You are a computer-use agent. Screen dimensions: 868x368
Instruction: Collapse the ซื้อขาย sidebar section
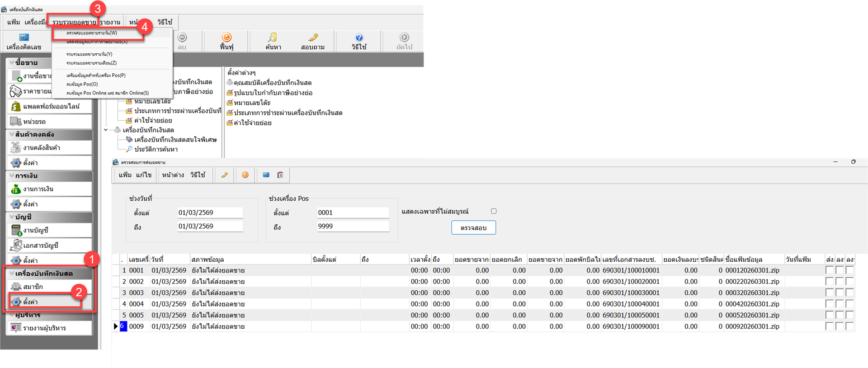(12, 62)
